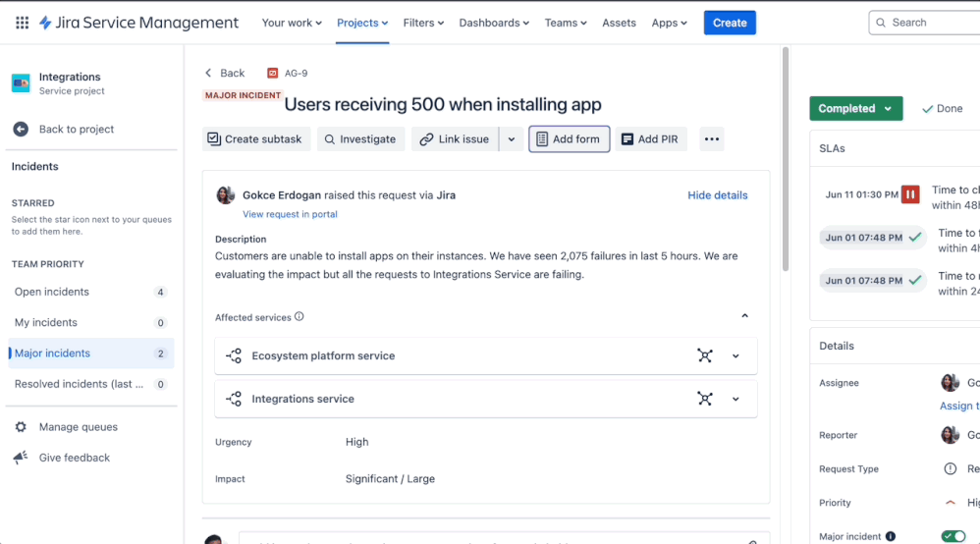The height and width of the screenshot is (544, 980).
Task: Open the Dashboards menu
Action: [494, 23]
